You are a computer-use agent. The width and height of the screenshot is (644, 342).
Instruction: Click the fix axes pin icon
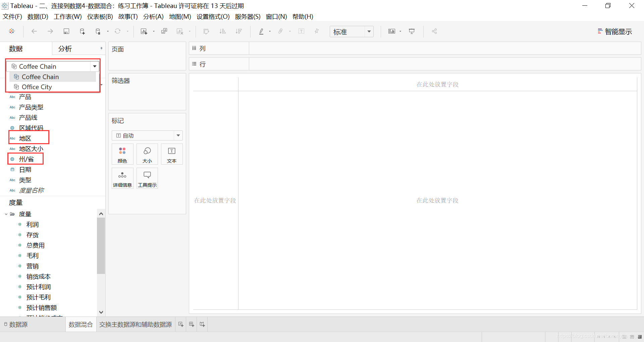(317, 31)
